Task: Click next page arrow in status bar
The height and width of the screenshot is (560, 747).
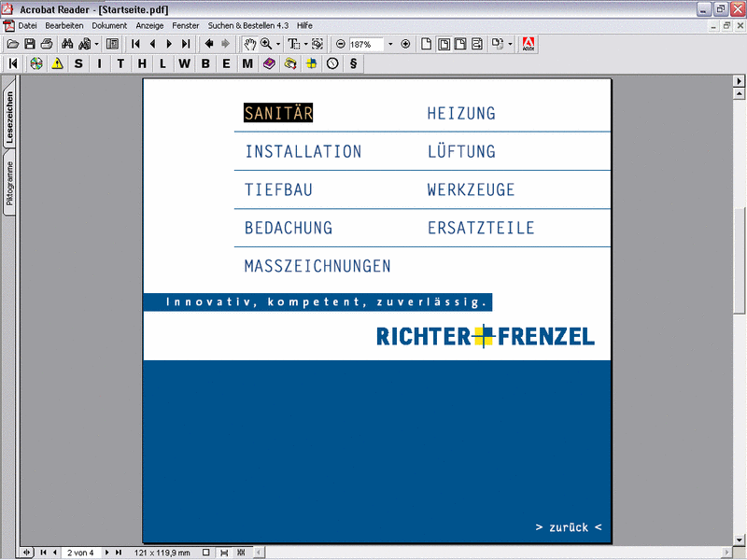Action: [x=106, y=553]
